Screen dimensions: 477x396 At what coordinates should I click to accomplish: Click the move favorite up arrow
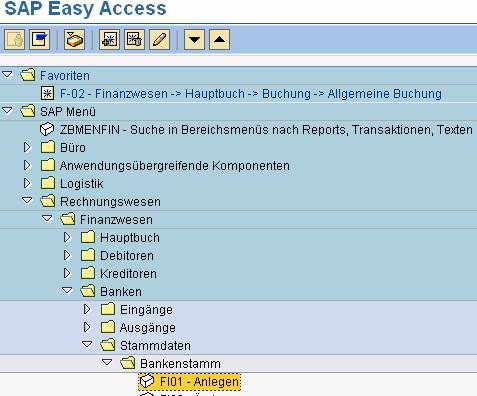point(219,40)
